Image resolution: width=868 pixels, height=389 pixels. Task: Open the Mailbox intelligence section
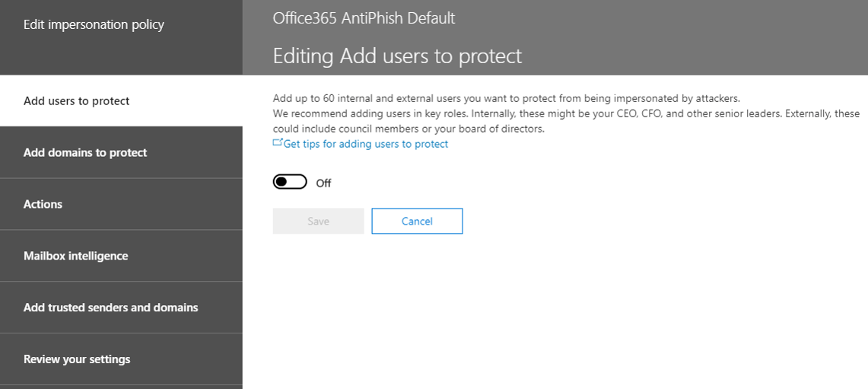click(x=121, y=256)
